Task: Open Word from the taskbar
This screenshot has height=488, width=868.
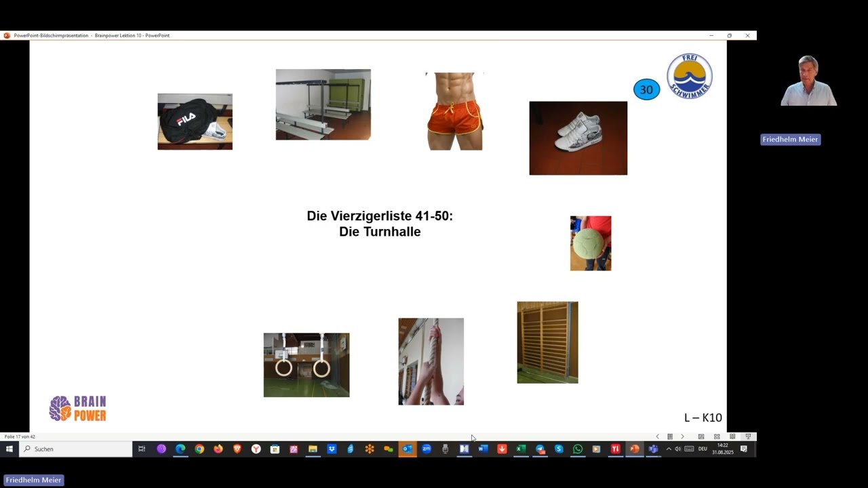Action: click(x=483, y=449)
